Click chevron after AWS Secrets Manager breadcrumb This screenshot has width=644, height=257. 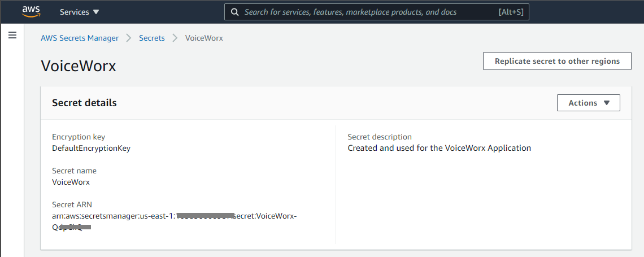pos(129,38)
